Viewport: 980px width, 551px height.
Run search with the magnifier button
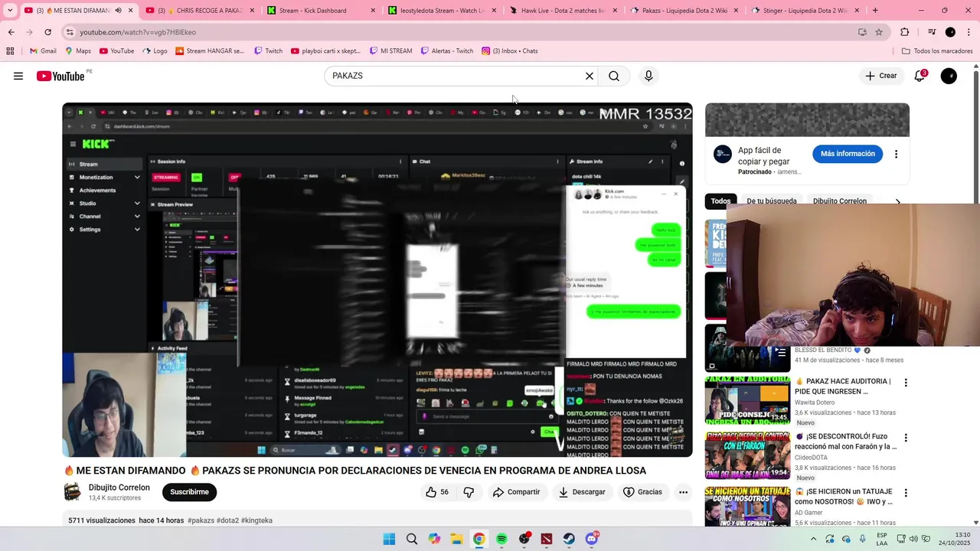coord(614,76)
